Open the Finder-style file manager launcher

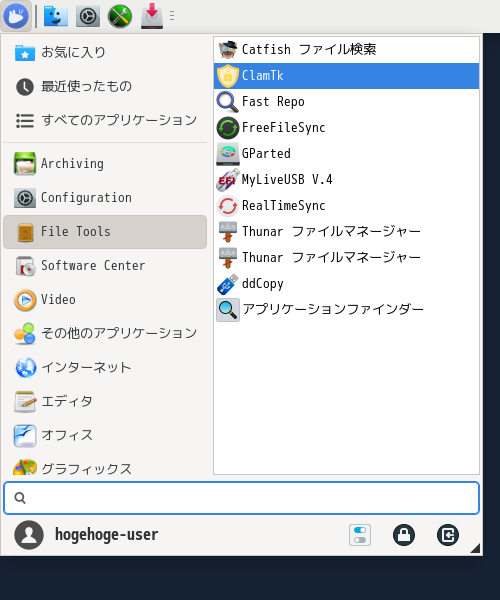pyautogui.click(x=56, y=16)
